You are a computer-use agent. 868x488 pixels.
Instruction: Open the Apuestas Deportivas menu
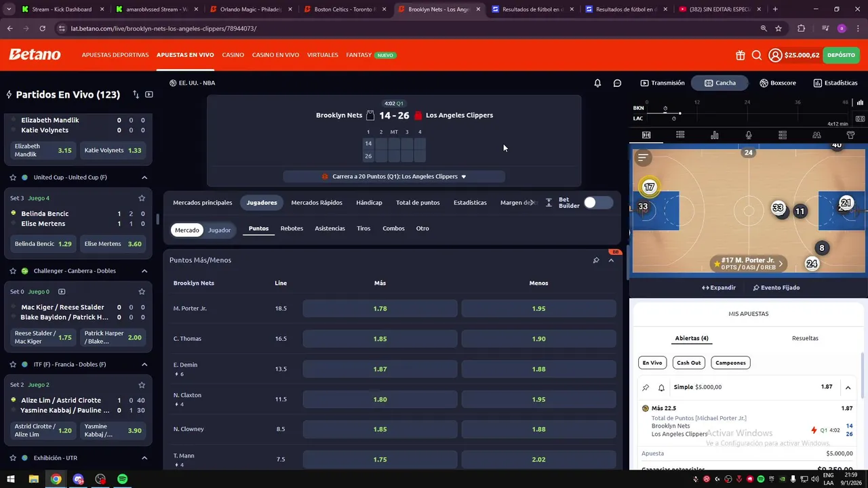point(115,55)
